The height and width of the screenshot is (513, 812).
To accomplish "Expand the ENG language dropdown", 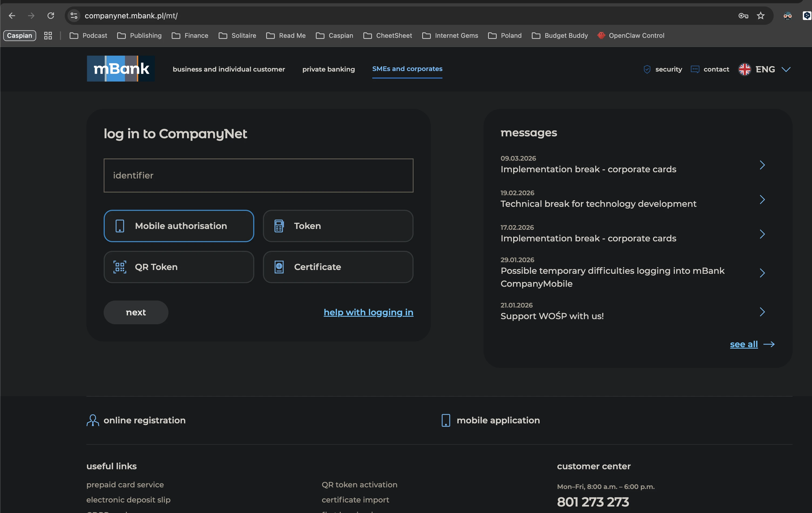I will 786,69.
